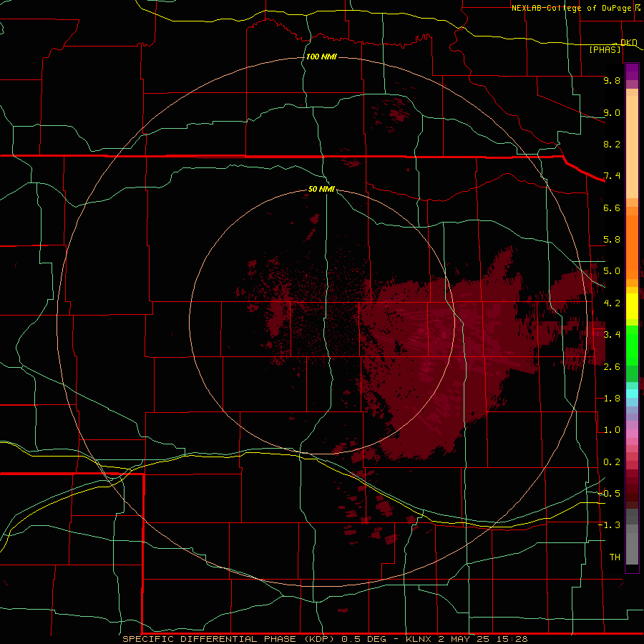Click the 1.8 scale value

[612, 399]
